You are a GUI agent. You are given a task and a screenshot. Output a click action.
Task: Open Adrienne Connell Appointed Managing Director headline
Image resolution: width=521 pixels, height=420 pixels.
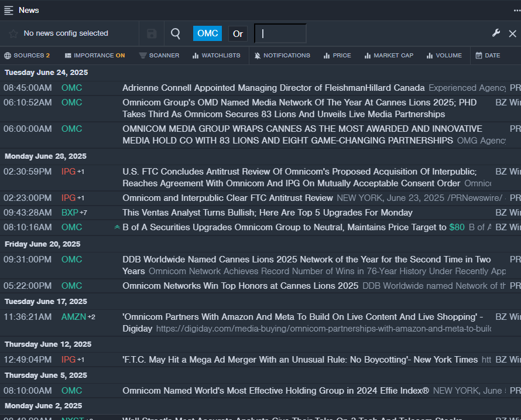pyautogui.click(x=273, y=88)
